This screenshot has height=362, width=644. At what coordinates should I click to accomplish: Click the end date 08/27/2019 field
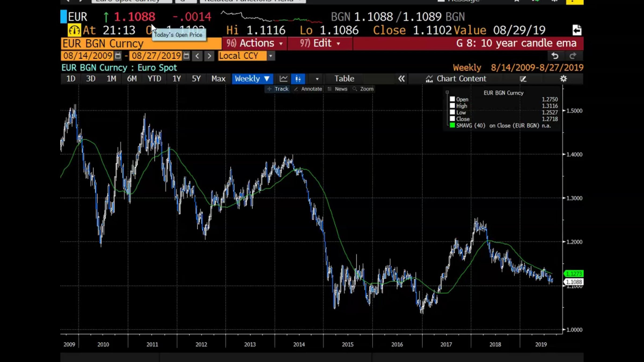[156, 56]
